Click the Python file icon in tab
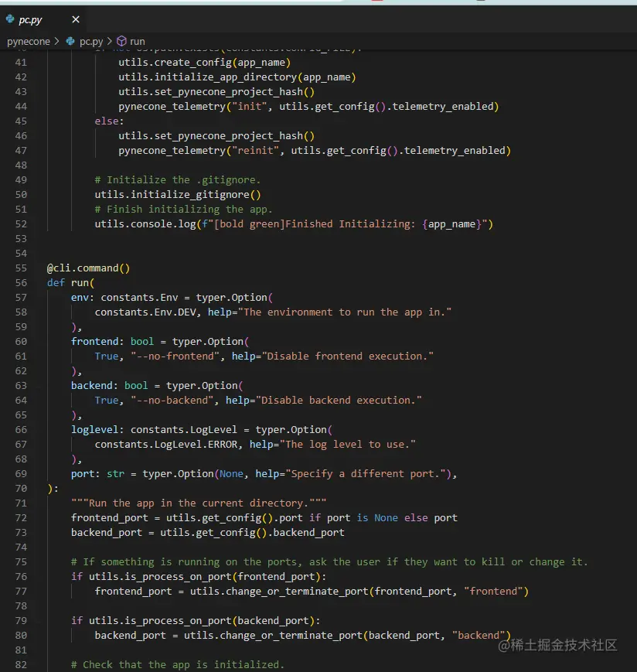The width and height of the screenshot is (637, 672). [x=10, y=19]
